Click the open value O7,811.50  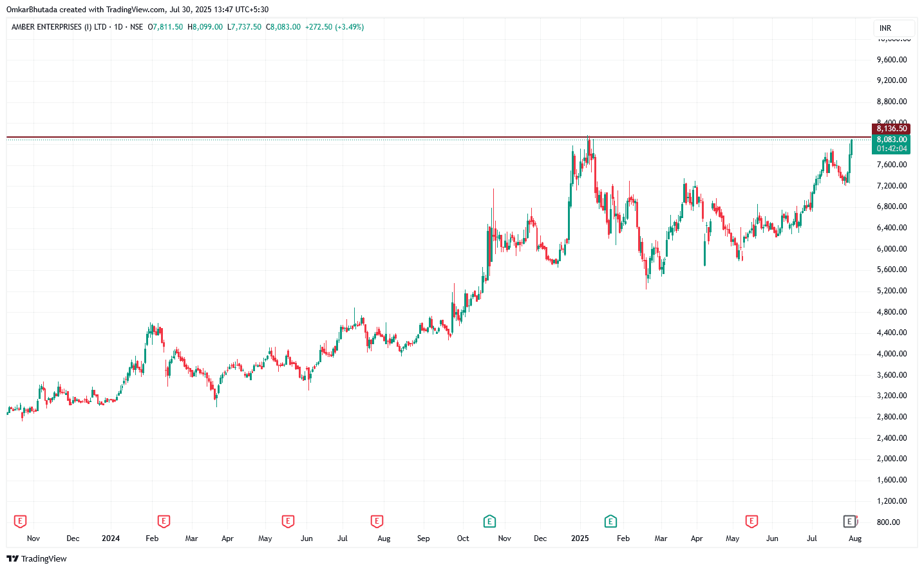click(165, 27)
